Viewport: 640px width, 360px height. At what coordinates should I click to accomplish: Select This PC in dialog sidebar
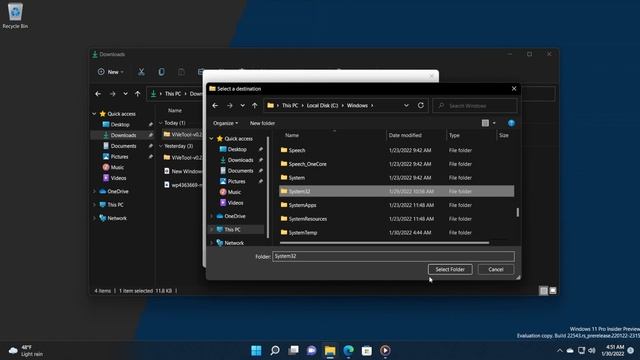[x=232, y=229]
